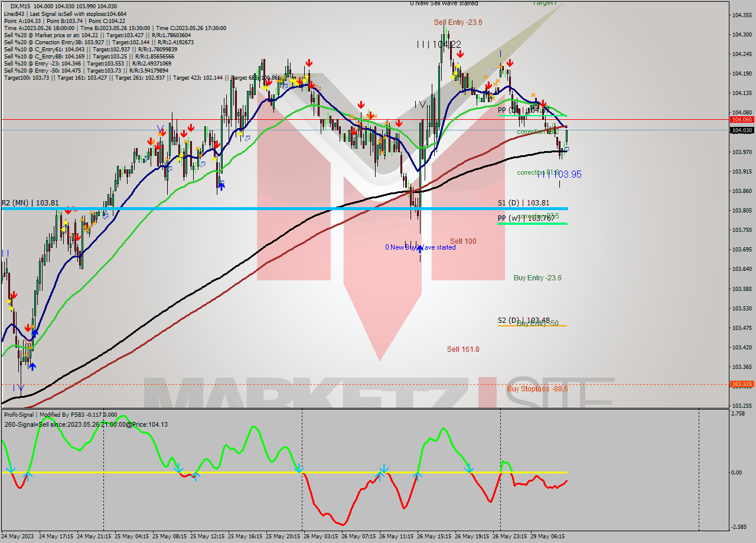Click the 103.255 price axis value

742,406
